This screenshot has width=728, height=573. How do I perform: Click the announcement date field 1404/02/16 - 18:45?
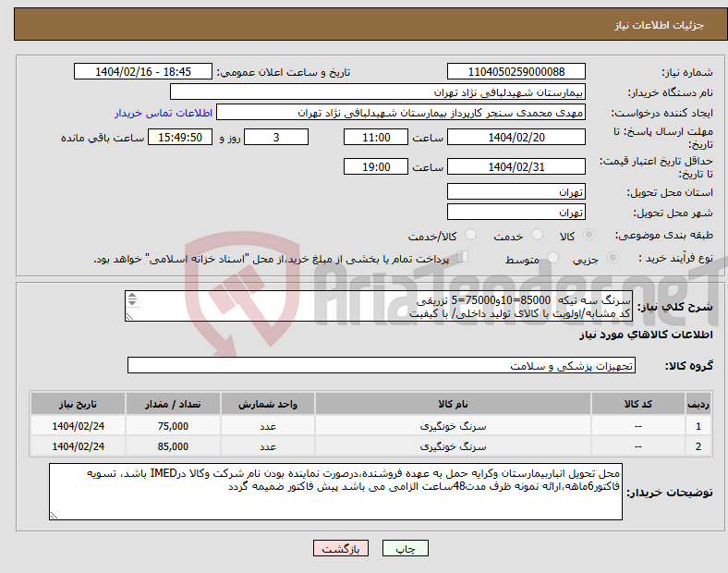[x=143, y=71]
